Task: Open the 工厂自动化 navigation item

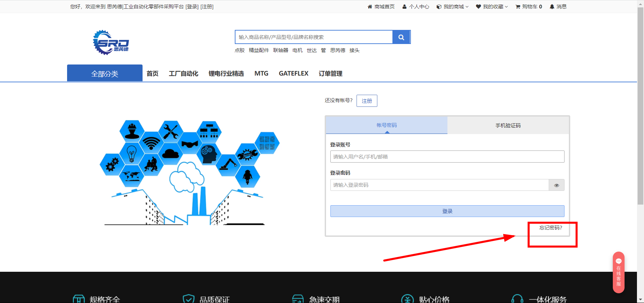Action: 183,74
